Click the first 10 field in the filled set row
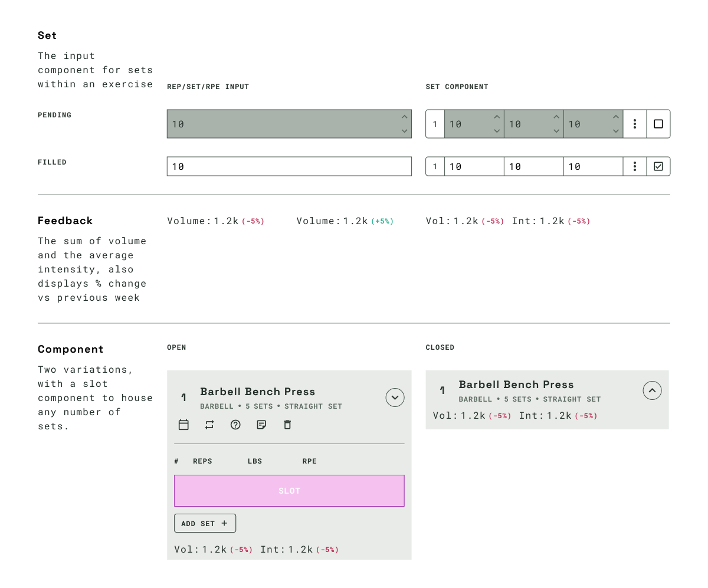 pyautogui.click(x=474, y=166)
